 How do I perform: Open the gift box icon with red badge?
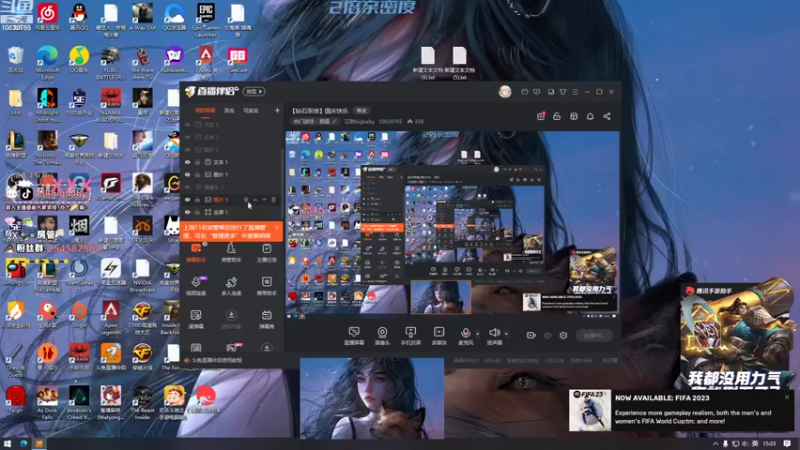(541, 116)
